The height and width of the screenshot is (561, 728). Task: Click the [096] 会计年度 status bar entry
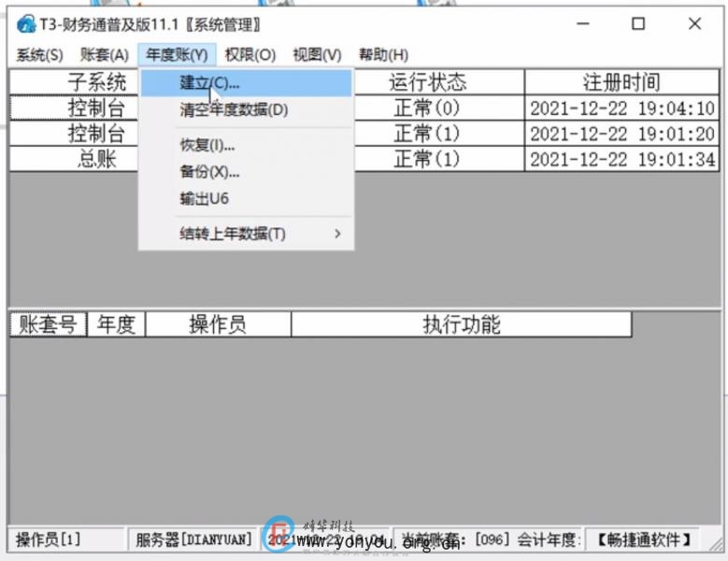(488, 539)
